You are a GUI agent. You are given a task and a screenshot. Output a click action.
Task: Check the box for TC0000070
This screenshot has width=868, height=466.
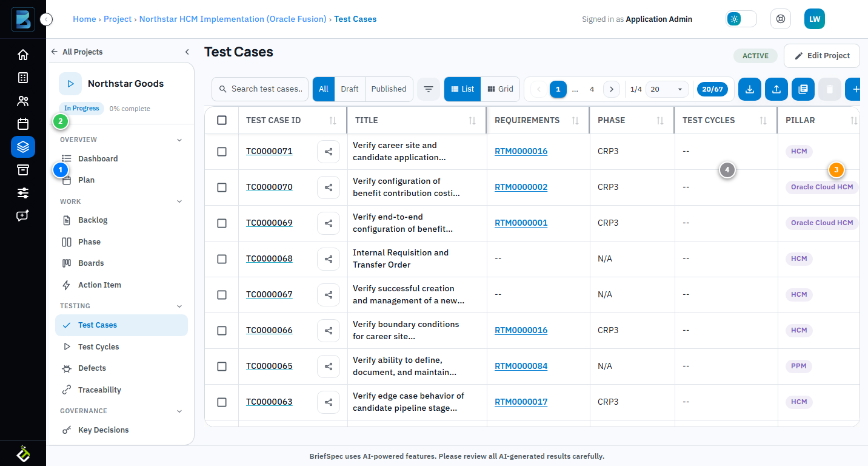point(222,187)
